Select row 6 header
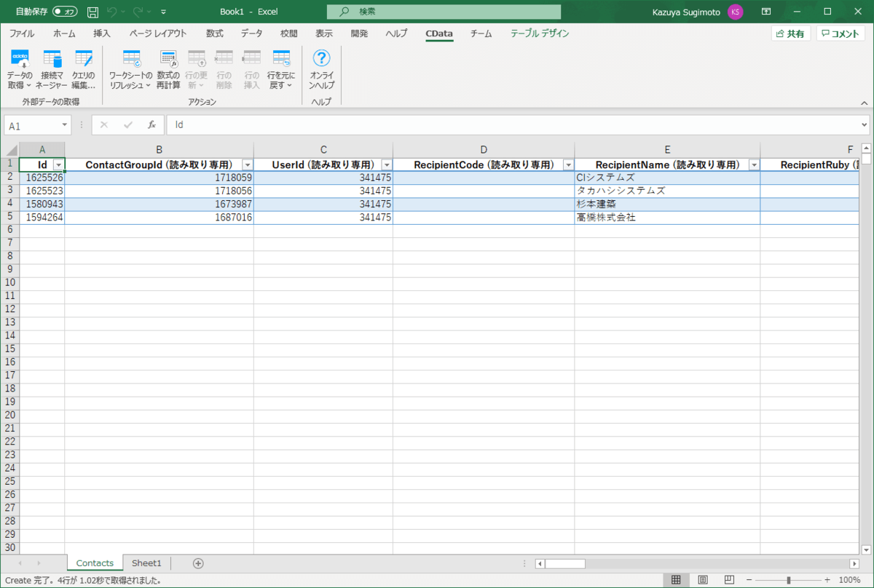This screenshot has height=588, width=874. tap(9, 230)
